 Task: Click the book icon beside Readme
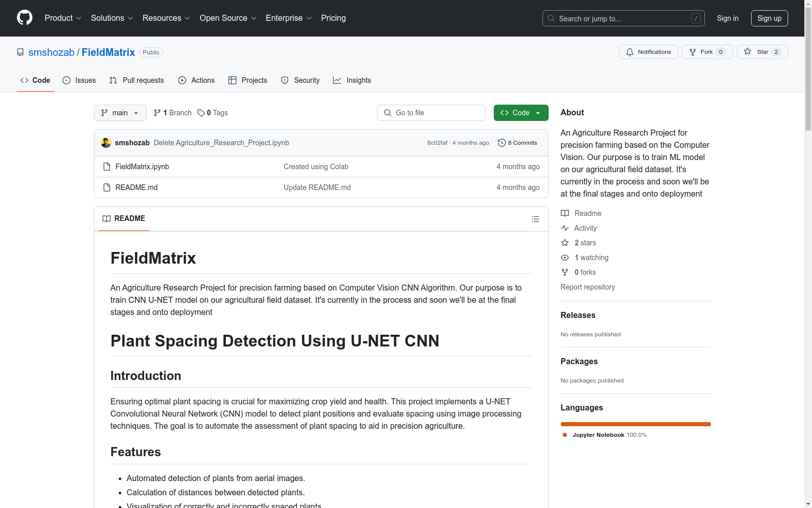click(565, 213)
